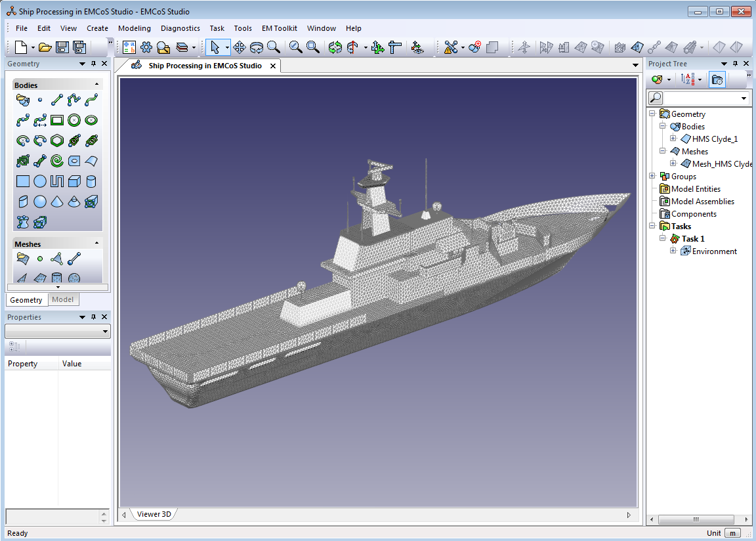The width and height of the screenshot is (756, 541).
Task: Click the hexagon polygon body icon
Action: (x=57, y=141)
